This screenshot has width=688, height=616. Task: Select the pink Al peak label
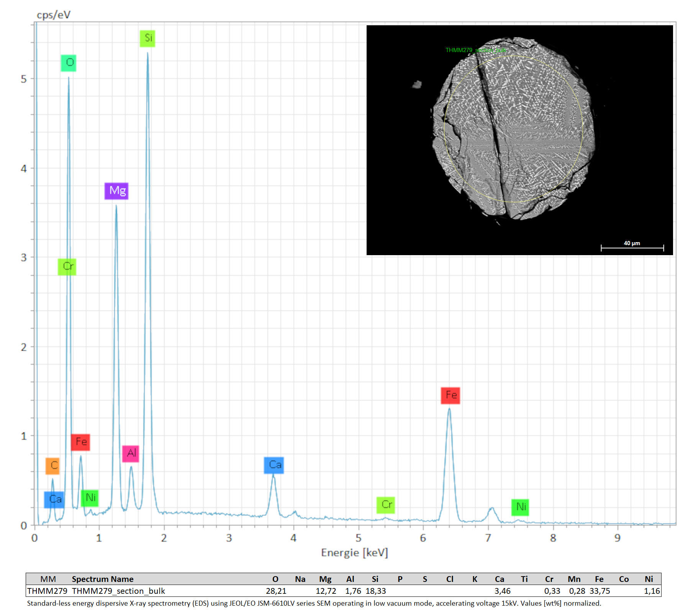[131, 454]
